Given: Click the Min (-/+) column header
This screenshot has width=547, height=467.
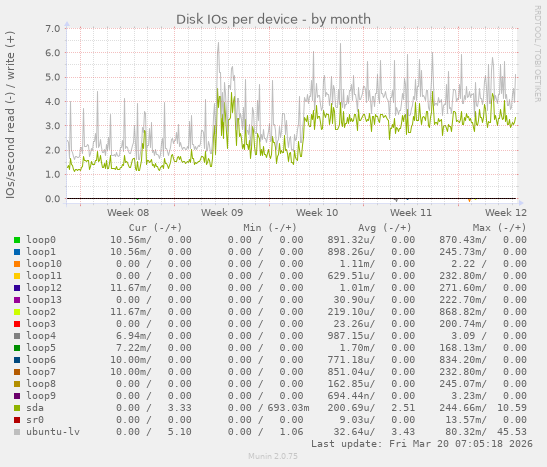Looking at the screenshot, I should (270, 228).
